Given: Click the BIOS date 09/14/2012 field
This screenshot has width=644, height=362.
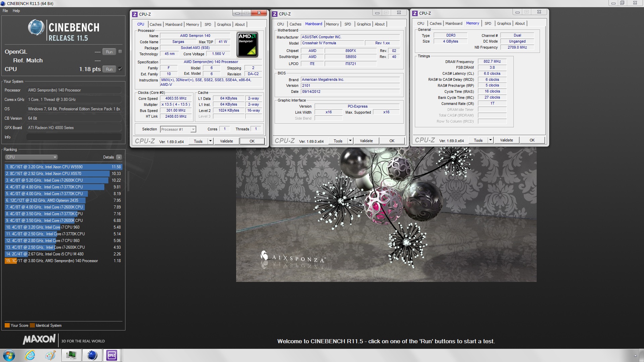Looking at the screenshot, I should pos(350,92).
